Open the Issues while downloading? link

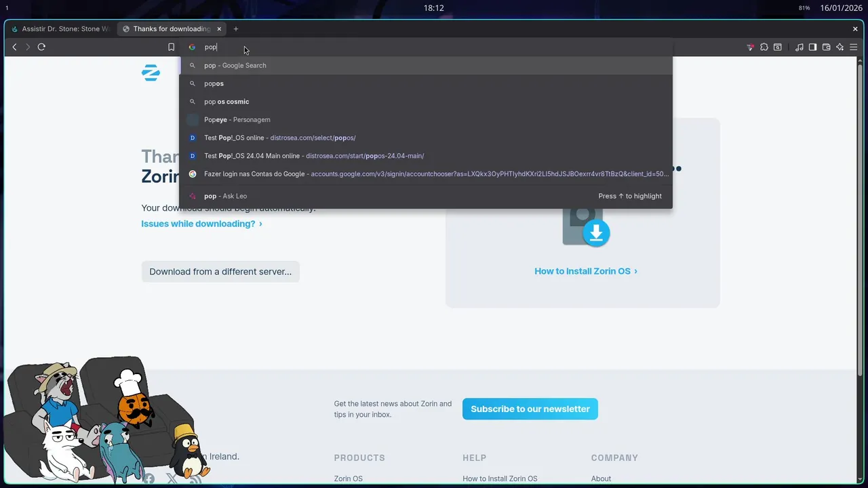[x=201, y=224]
